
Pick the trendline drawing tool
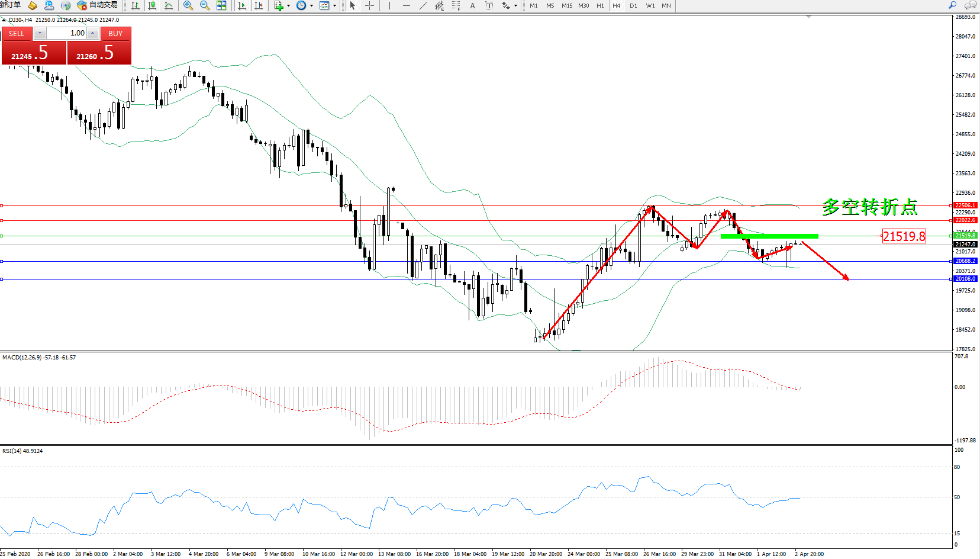tap(423, 5)
